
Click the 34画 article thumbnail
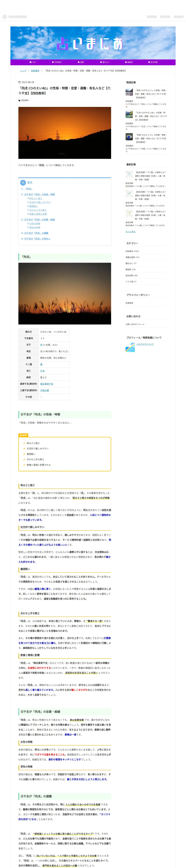point(129,213)
